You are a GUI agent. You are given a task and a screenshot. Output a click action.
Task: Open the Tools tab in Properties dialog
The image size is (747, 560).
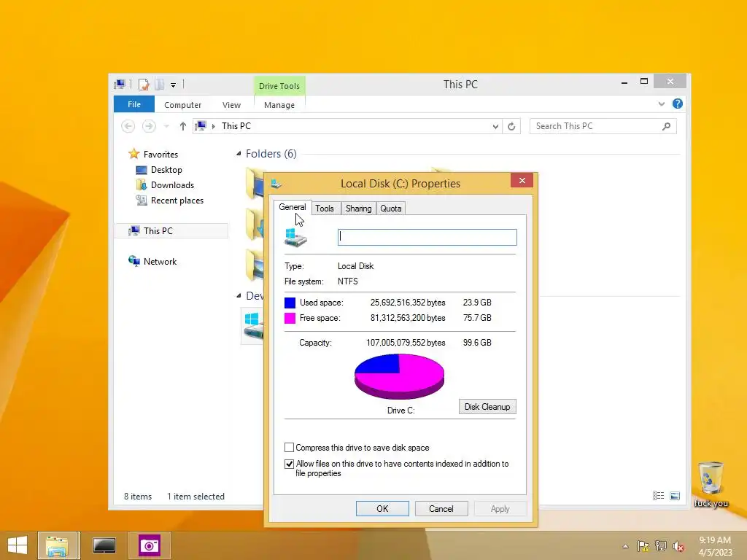tap(325, 208)
